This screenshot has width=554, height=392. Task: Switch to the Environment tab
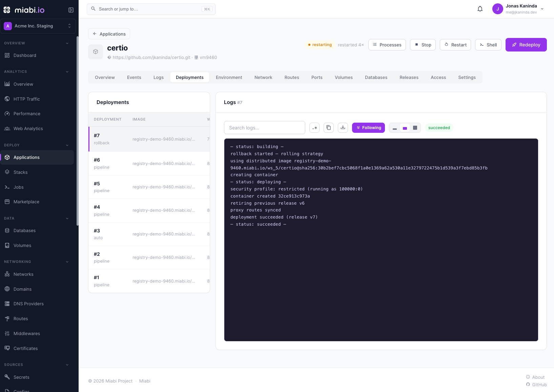[229, 78]
